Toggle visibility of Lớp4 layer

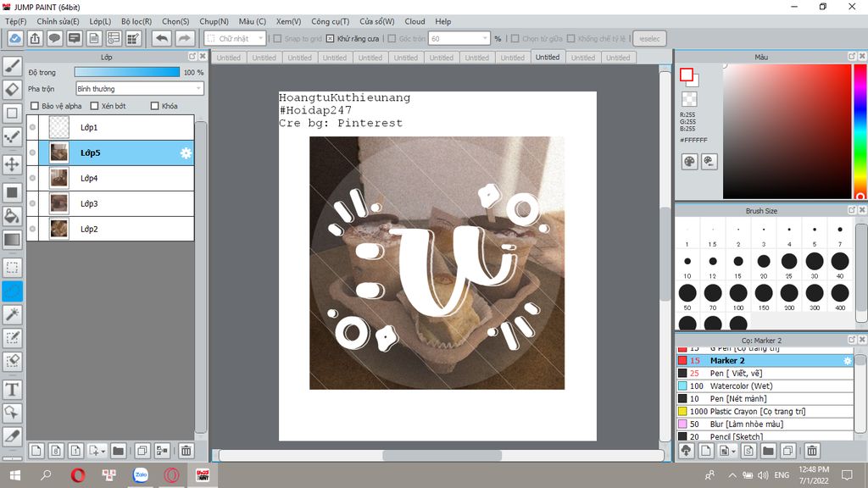click(x=33, y=178)
